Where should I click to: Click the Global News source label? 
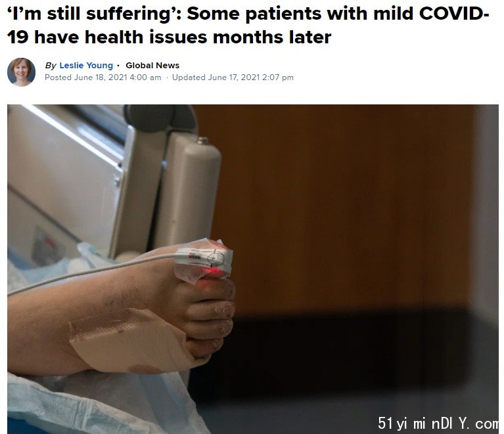152,65
